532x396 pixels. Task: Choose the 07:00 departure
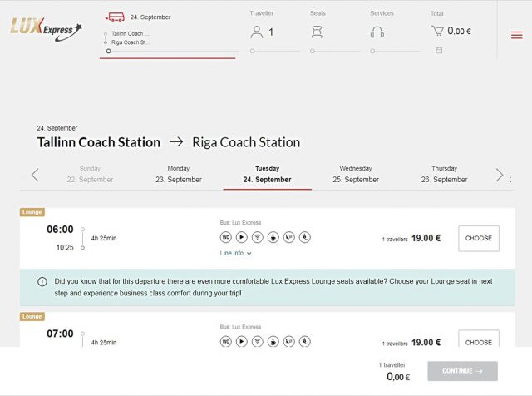pos(478,341)
